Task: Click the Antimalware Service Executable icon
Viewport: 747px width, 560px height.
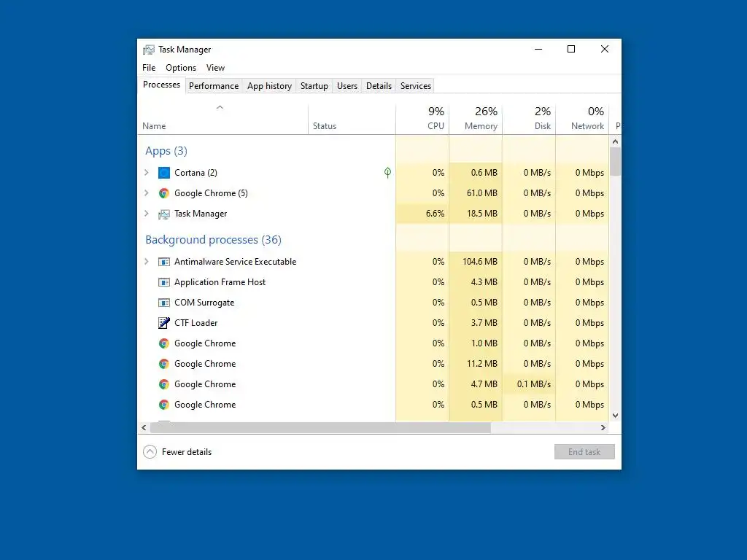Action: 164,262
